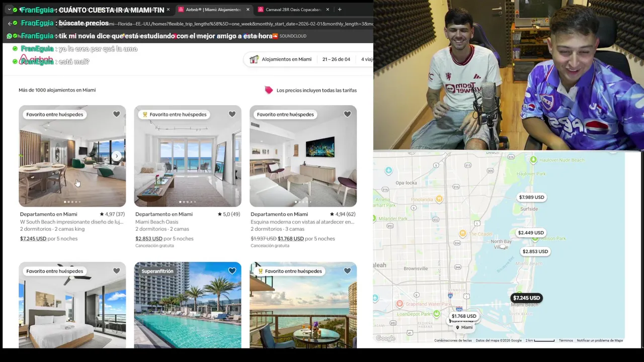Open a new browser tab
The height and width of the screenshot is (362, 644).
point(340,10)
